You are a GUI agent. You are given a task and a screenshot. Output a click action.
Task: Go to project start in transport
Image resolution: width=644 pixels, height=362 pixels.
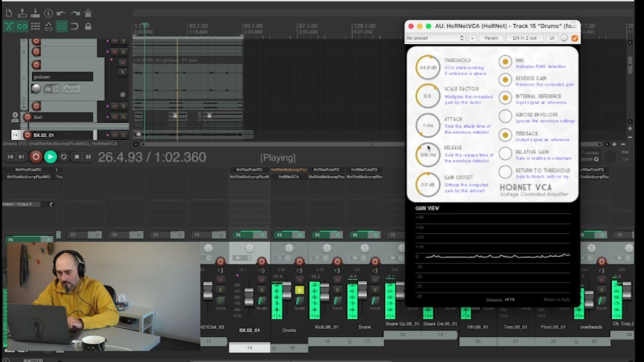click(x=10, y=157)
